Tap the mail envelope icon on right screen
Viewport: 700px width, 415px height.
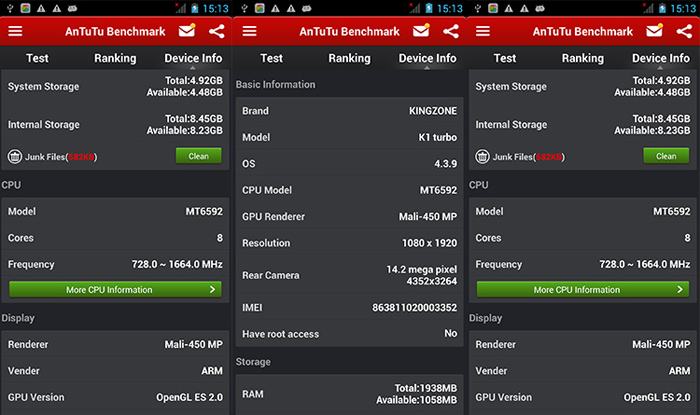click(x=654, y=30)
